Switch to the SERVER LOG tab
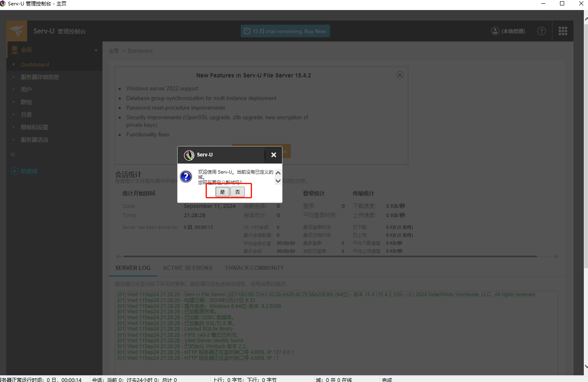 point(133,268)
